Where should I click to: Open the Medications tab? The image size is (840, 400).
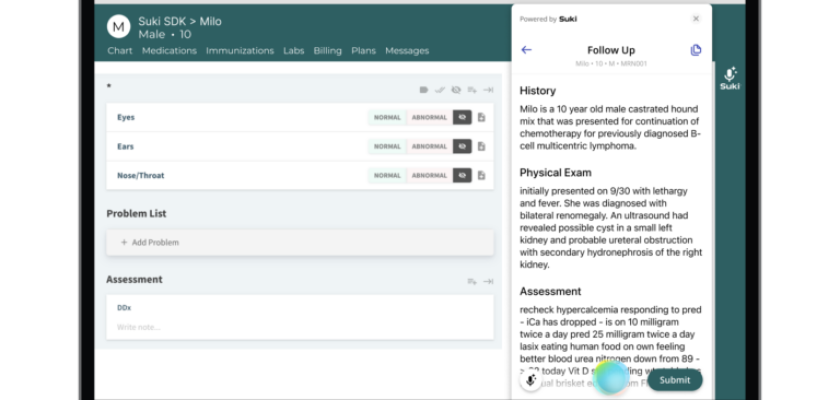169,51
